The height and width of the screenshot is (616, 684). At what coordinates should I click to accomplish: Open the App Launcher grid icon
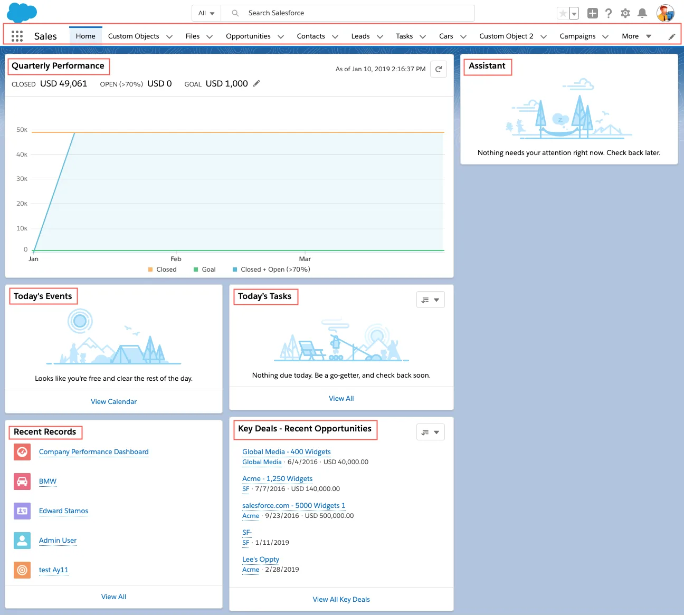point(17,36)
